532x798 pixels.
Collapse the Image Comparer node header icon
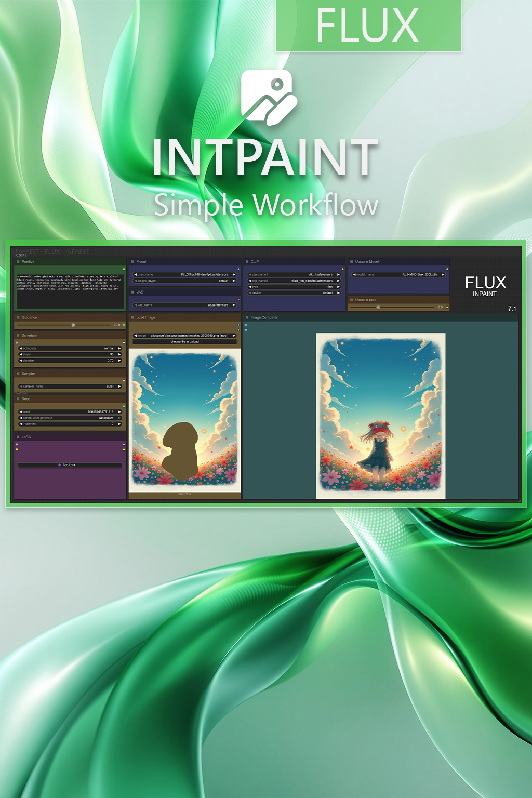click(x=247, y=317)
